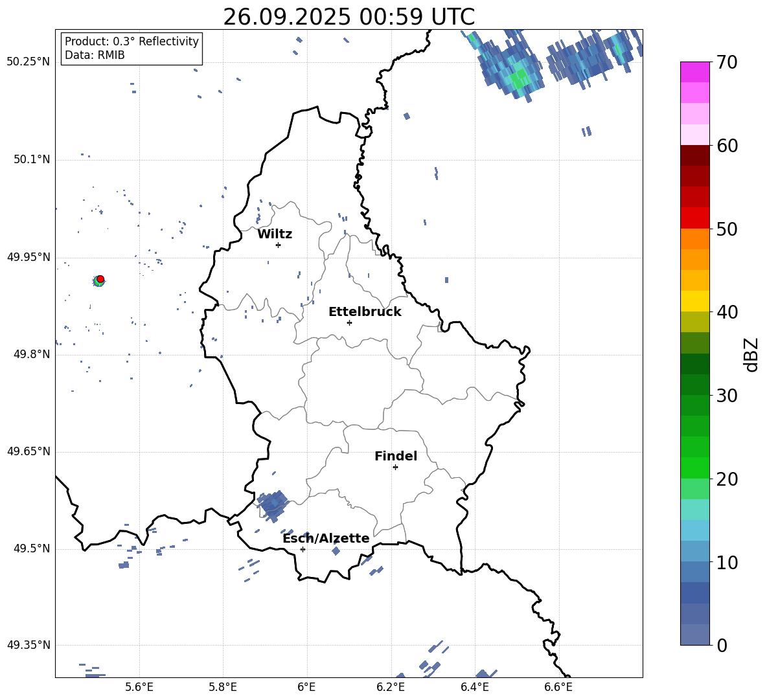
Task: Click the 50.25°N latitude label
Action: click(x=29, y=62)
